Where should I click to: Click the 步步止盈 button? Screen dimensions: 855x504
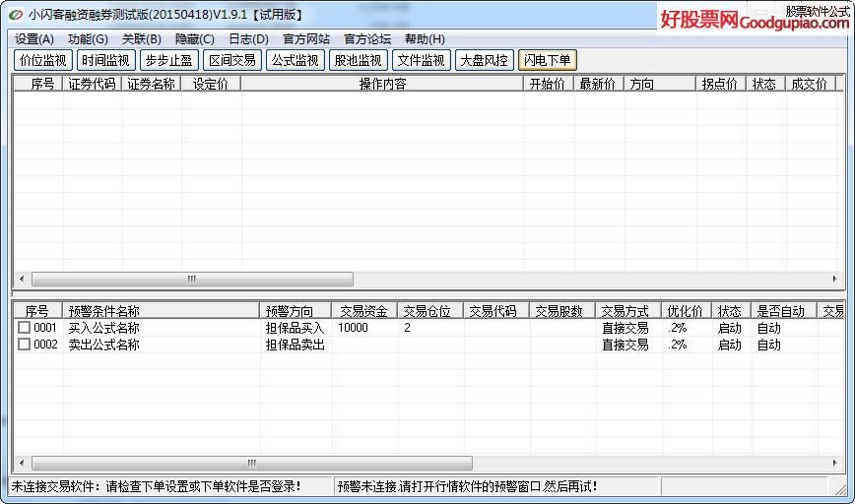[x=169, y=60]
